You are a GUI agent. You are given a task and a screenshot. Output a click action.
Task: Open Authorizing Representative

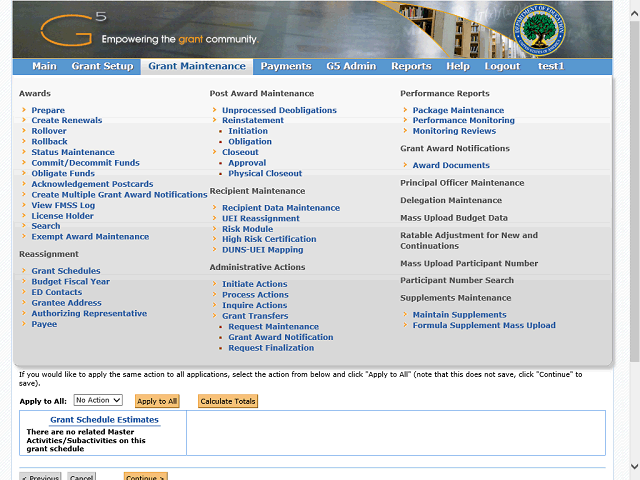(x=89, y=313)
